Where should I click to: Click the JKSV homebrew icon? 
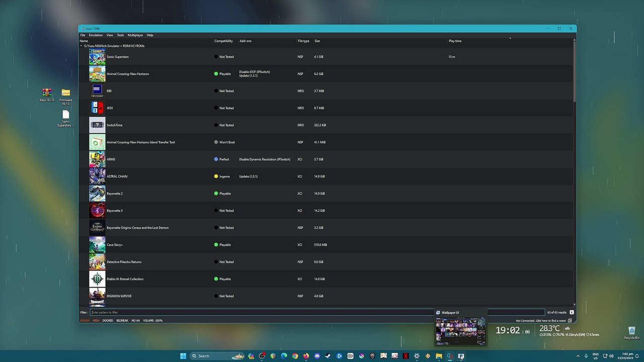point(97,108)
